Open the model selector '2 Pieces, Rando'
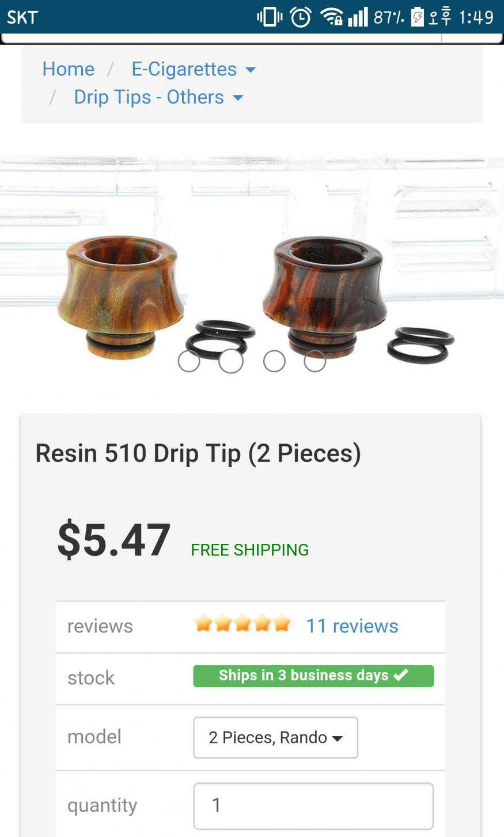 click(275, 737)
